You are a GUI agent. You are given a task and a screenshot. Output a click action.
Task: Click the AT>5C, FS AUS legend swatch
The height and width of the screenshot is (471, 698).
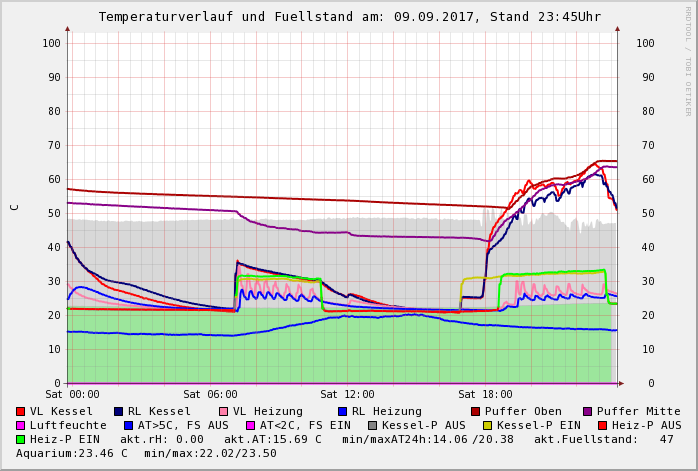point(128,425)
